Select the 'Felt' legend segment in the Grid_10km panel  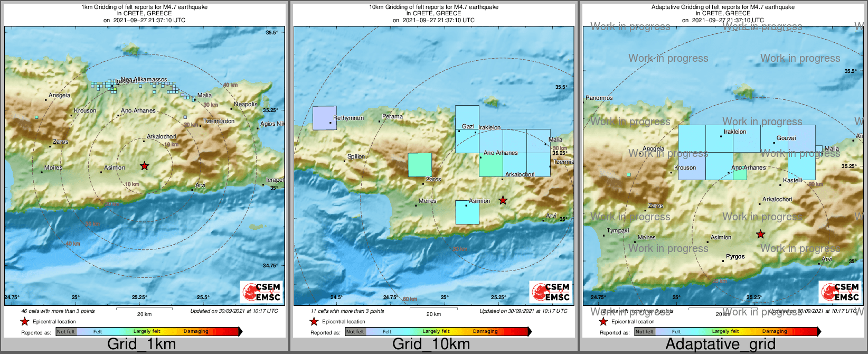pos(387,331)
